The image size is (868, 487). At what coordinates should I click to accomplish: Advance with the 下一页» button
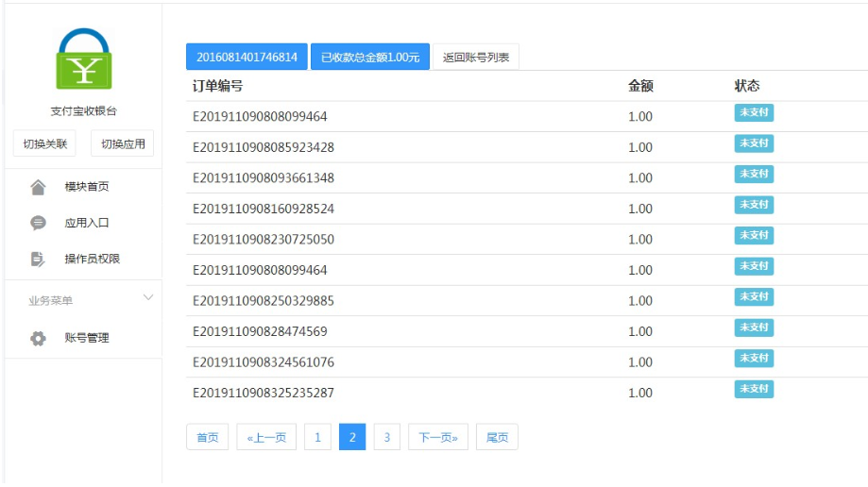click(438, 437)
